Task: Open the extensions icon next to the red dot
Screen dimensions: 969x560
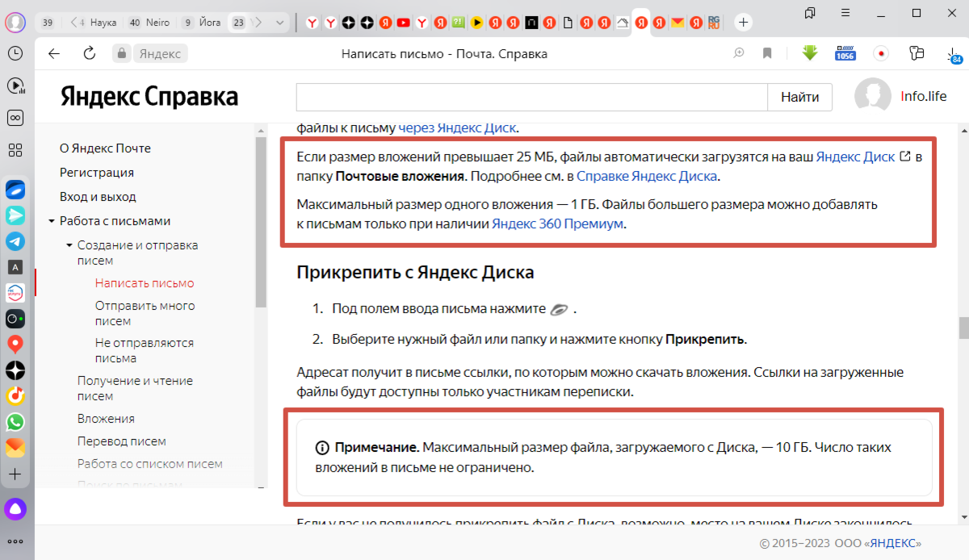Action: pyautogui.click(x=917, y=54)
